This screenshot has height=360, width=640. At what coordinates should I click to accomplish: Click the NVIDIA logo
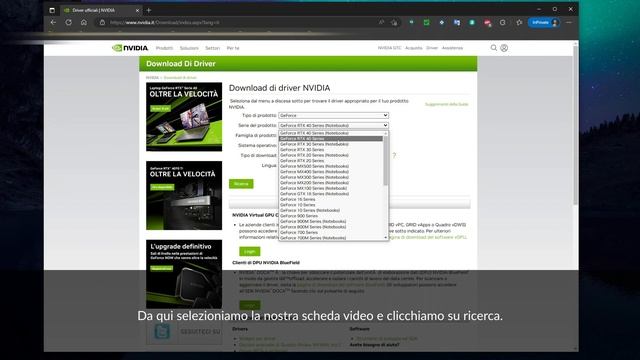click(x=130, y=48)
